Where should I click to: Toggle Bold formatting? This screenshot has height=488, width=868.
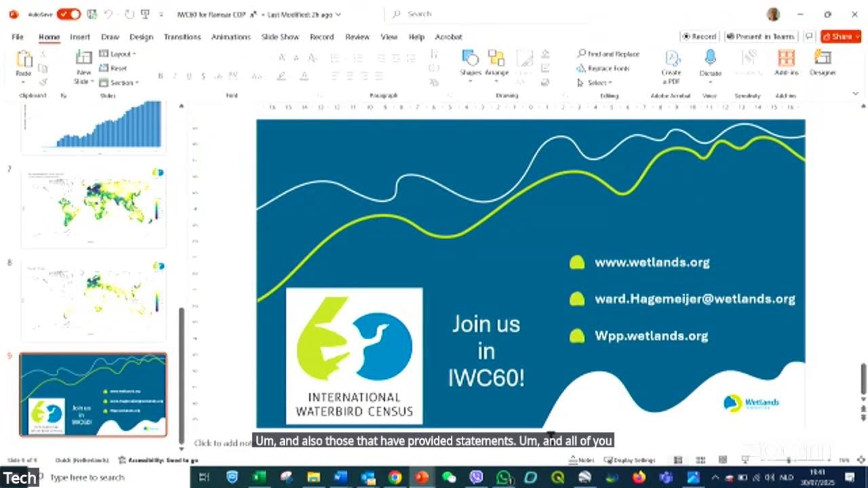pyautogui.click(x=161, y=76)
